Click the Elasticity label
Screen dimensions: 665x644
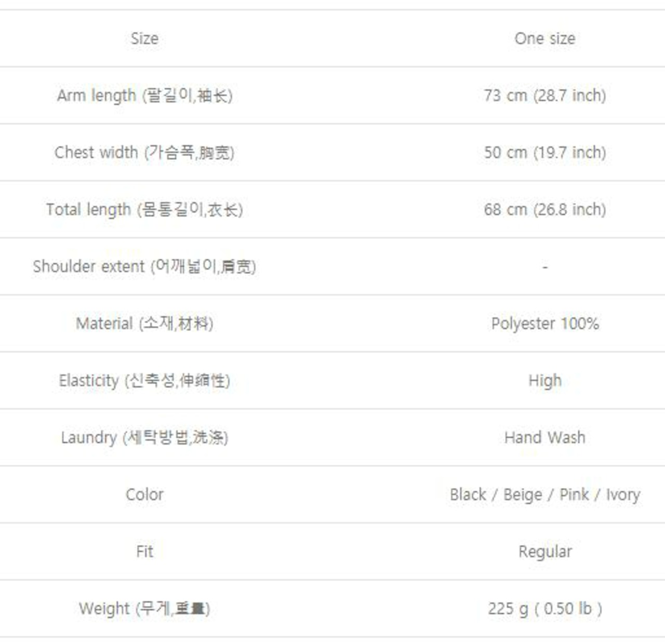(144, 381)
